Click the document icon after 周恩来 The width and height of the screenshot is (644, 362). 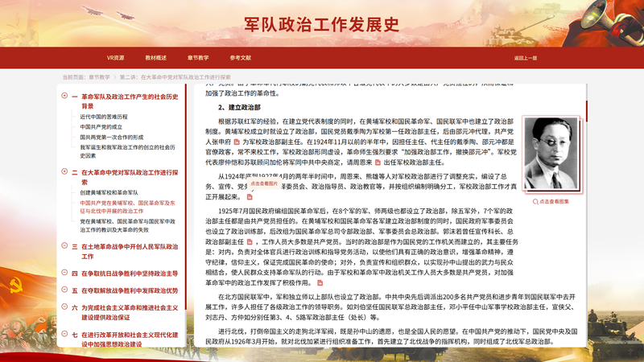tap(378, 161)
